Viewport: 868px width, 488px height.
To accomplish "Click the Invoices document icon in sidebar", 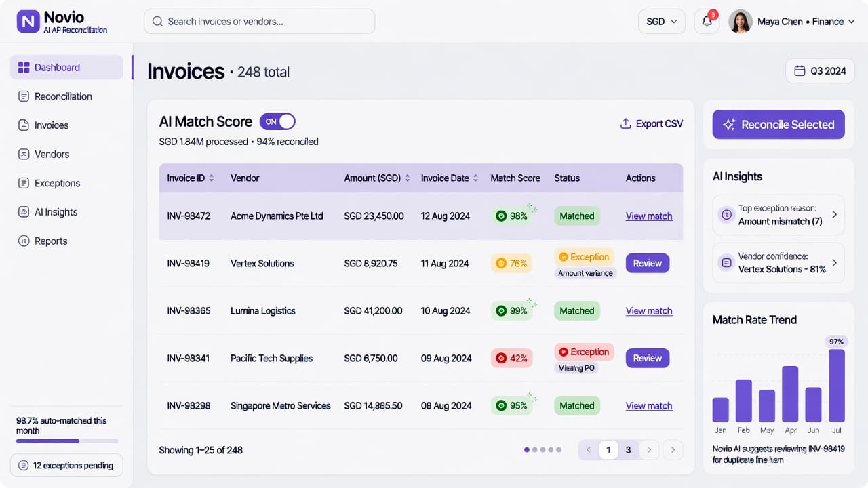I will coord(24,125).
